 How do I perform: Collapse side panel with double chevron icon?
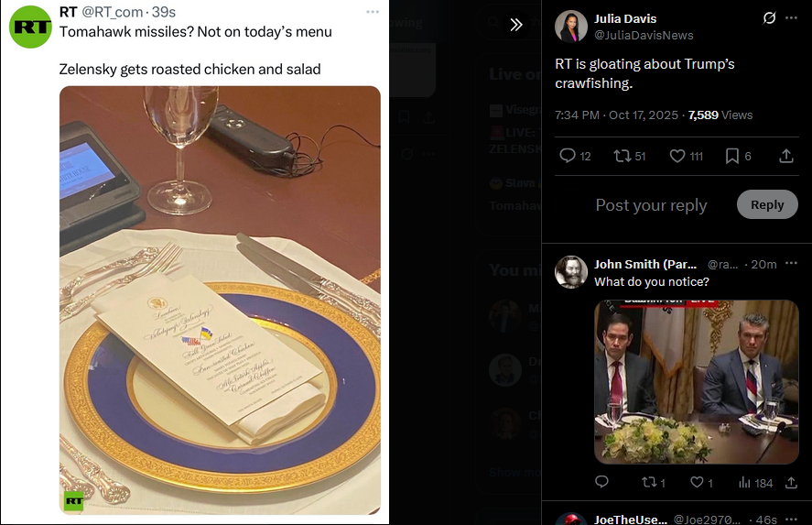click(x=515, y=25)
